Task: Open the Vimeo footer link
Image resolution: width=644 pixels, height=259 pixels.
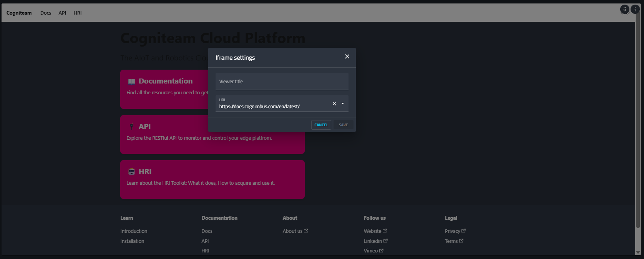Action: click(x=373, y=251)
